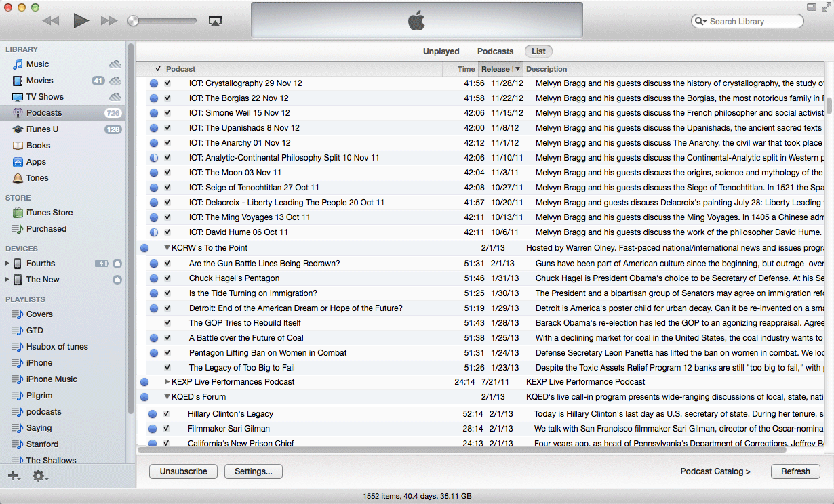Click the Unsubscribe button
834x504 pixels.
(183, 471)
